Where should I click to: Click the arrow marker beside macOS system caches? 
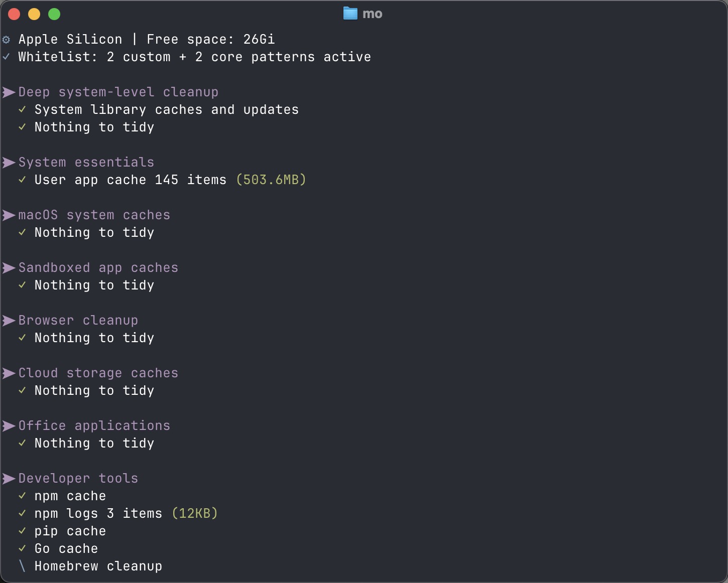click(9, 215)
